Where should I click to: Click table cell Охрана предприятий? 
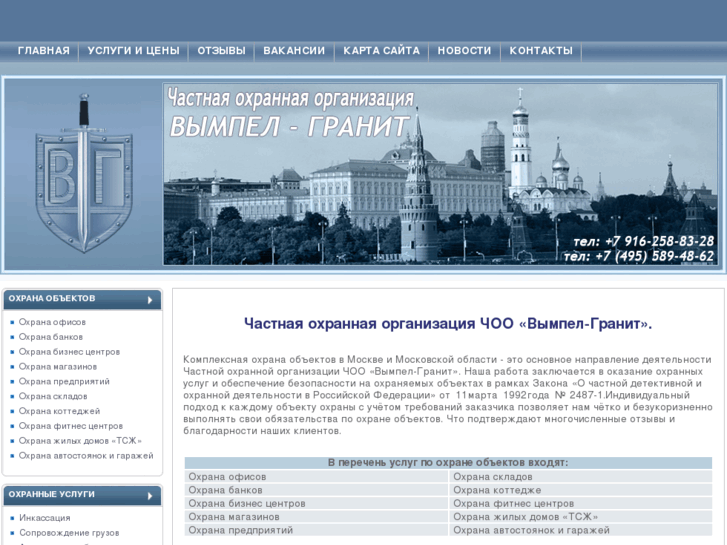click(316, 530)
